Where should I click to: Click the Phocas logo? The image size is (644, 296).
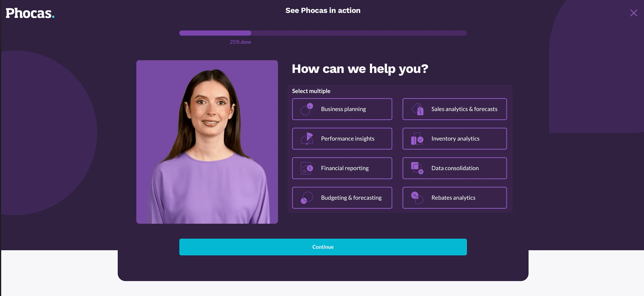(30, 13)
